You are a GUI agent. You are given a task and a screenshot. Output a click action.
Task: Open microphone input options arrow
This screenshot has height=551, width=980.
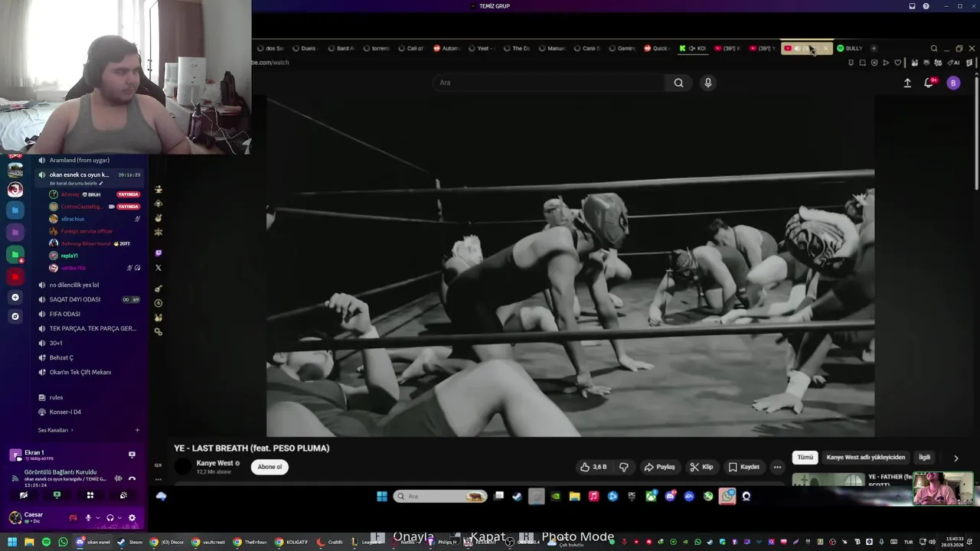(x=98, y=518)
